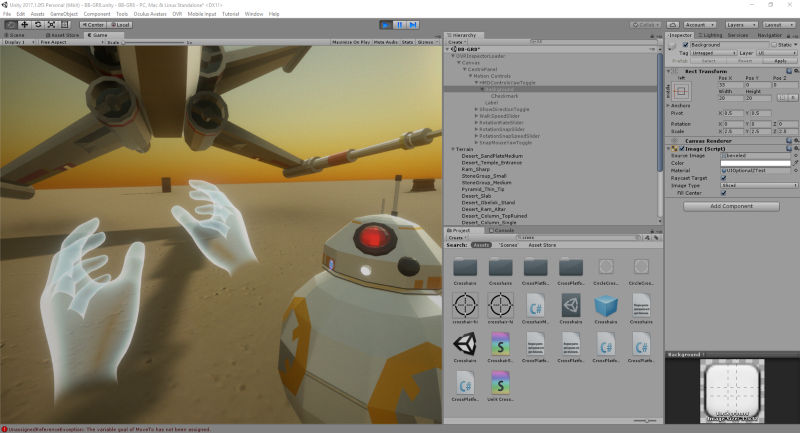The height and width of the screenshot is (433, 800).
Task: Switch to the Console tab
Action: (504, 230)
